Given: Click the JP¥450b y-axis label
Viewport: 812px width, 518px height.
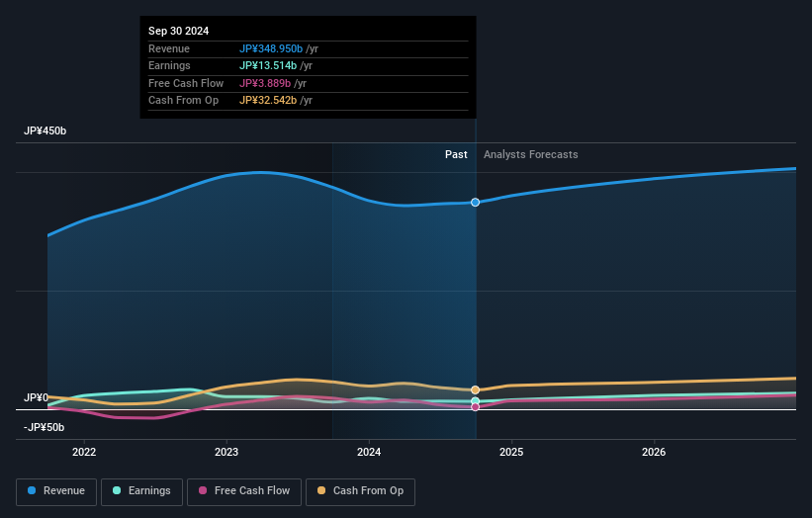Looking at the screenshot, I should 45,130.
